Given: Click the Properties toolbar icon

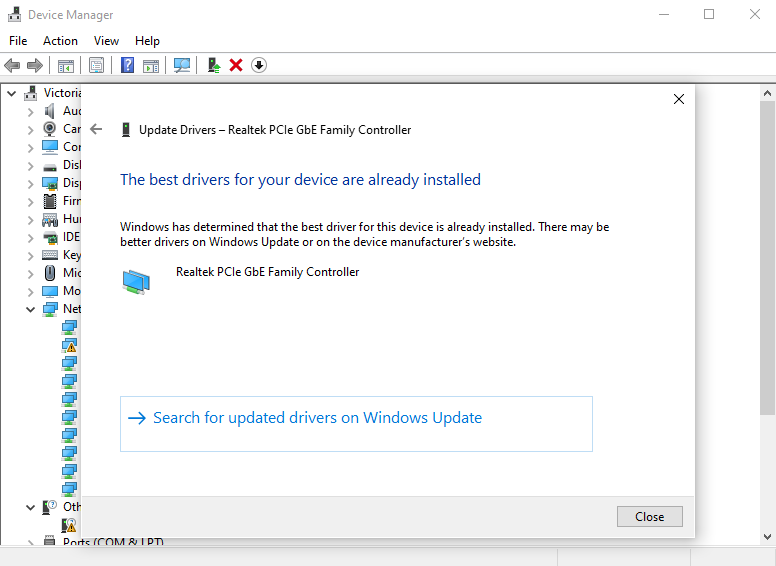Looking at the screenshot, I should tap(97, 65).
